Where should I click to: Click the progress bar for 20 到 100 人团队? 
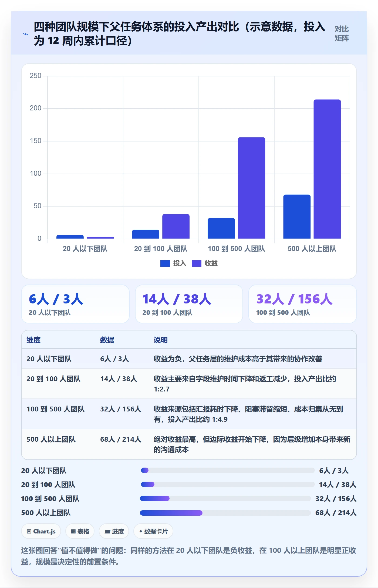(228, 484)
